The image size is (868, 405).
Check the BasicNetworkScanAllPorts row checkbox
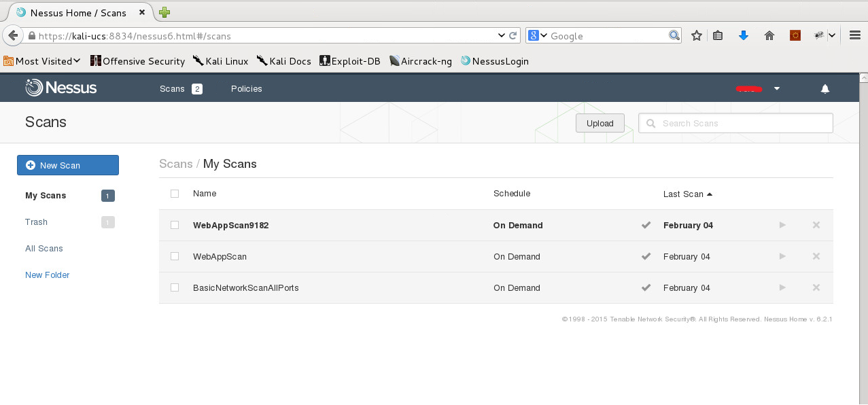175,287
